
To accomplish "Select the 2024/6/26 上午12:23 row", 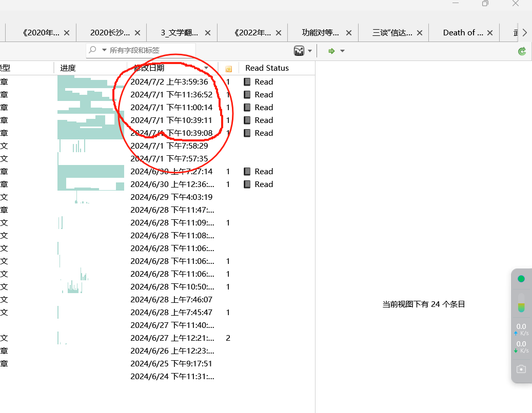I will point(157,350).
